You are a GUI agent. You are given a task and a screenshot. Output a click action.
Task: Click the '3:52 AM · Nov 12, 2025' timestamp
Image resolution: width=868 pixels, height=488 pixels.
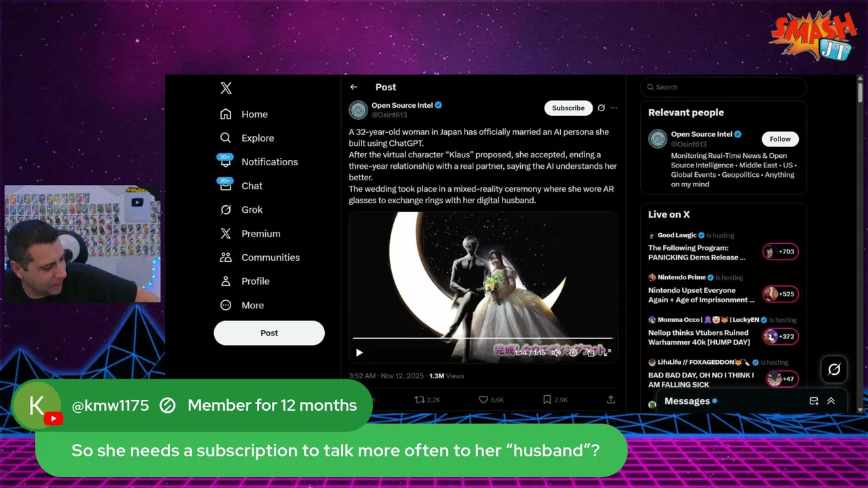386,375
